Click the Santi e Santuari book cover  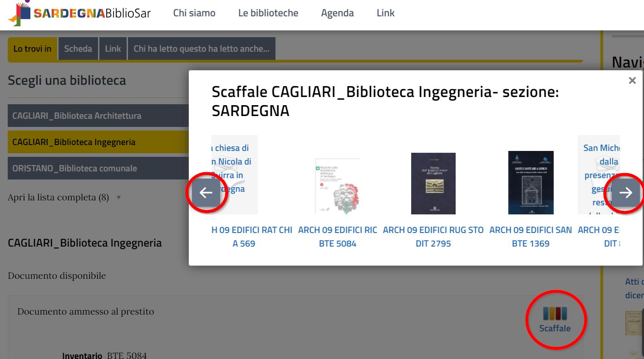[x=531, y=183]
